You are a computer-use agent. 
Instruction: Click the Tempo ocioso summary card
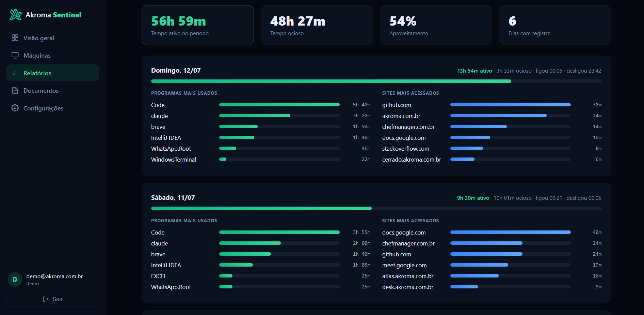[x=317, y=25]
